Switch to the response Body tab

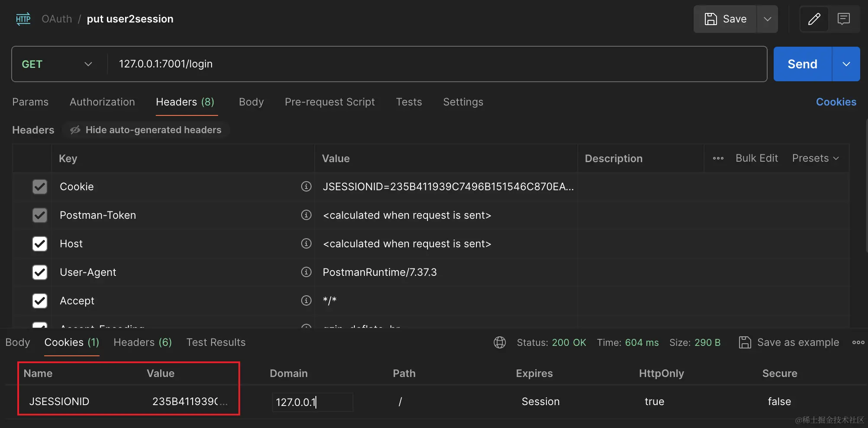point(18,342)
